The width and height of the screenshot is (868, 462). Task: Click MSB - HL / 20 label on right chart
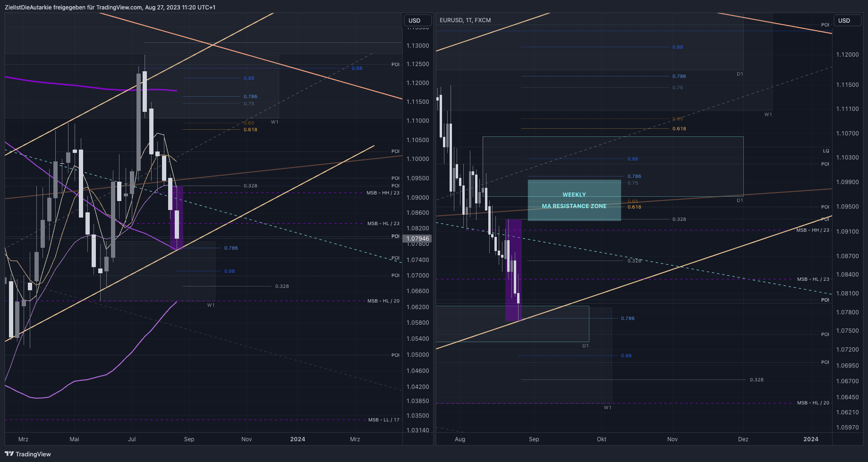tap(813, 403)
